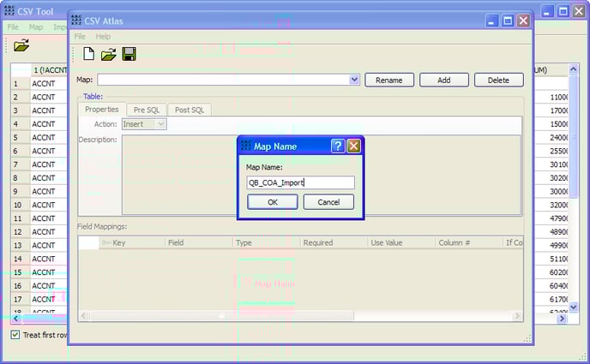Click the Save floppy disk icon
The width and height of the screenshot is (590, 364).
pos(129,55)
